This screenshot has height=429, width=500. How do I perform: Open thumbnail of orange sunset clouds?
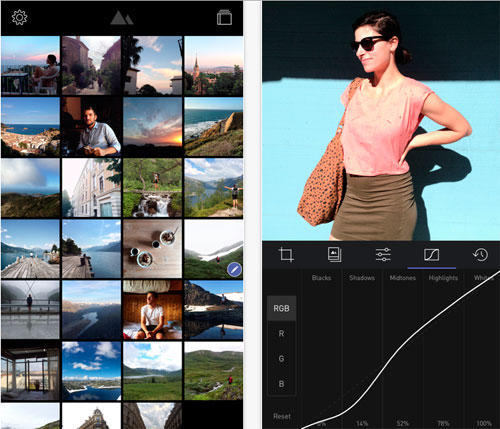(153, 127)
